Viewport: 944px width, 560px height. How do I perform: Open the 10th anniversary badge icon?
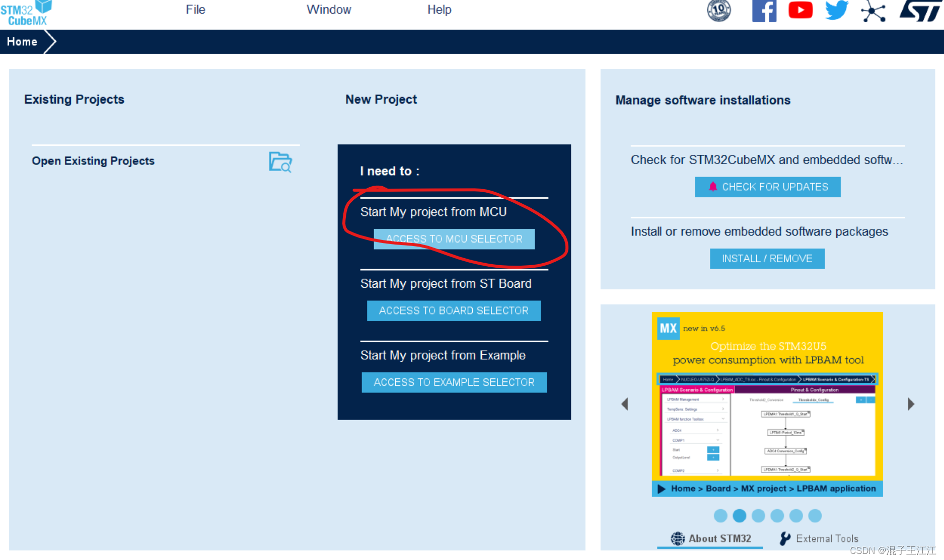pos(719,10)
